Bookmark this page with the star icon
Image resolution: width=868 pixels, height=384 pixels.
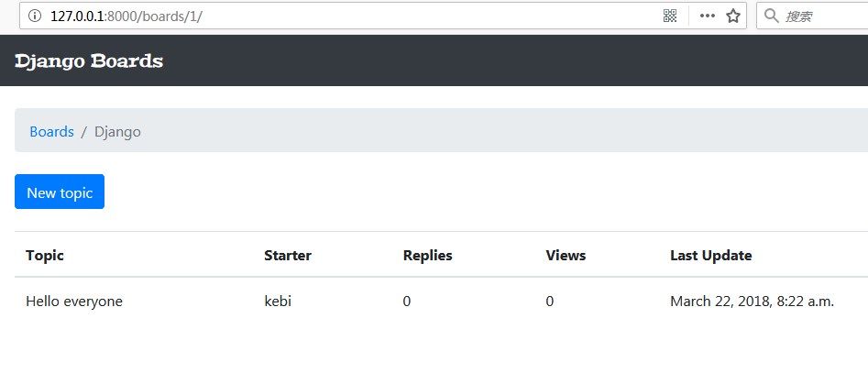tap(733, 16)
